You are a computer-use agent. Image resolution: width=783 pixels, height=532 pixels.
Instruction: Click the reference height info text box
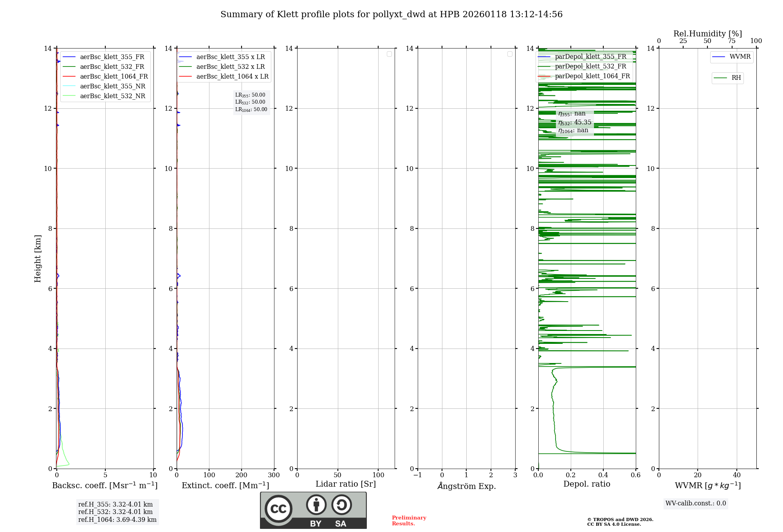[117, 512]
